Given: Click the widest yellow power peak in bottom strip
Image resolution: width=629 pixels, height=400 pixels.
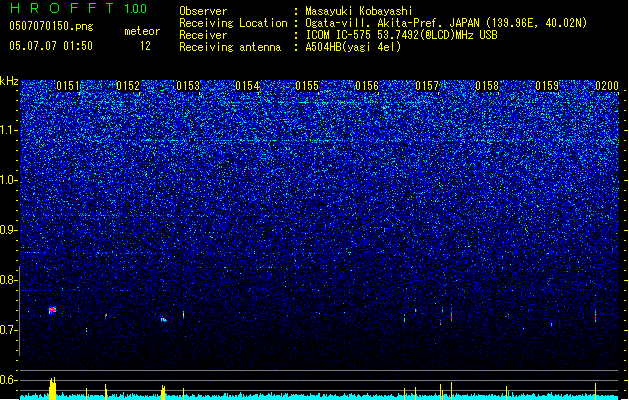Looking at the screenshot, I should [x=53, y=388].
